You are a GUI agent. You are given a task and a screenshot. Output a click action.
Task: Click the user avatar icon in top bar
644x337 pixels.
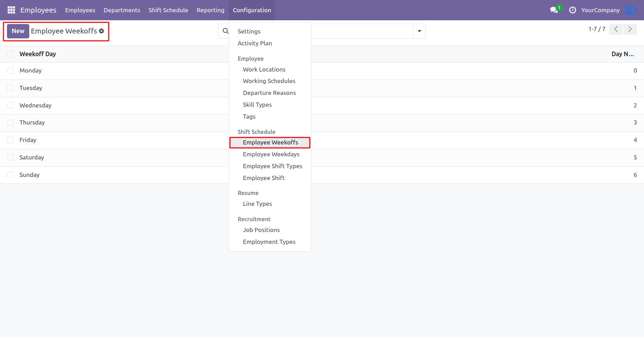[x=631, y=10]
